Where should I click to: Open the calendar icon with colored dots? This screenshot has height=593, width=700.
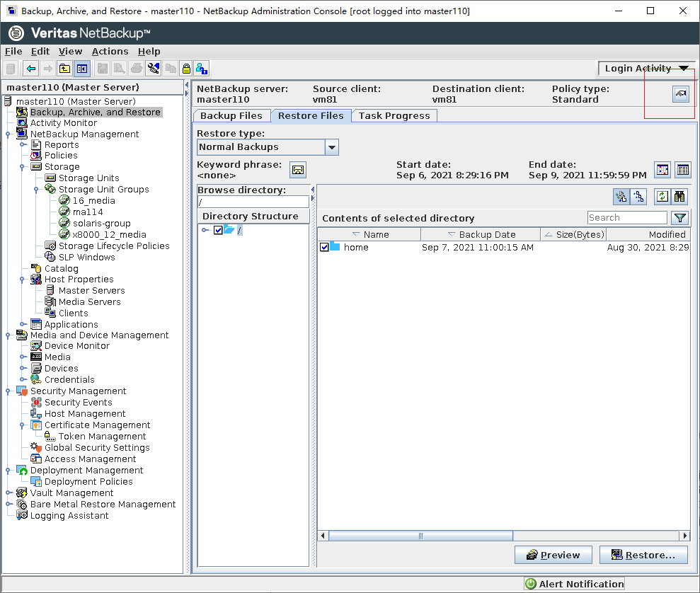click(662, 170)
